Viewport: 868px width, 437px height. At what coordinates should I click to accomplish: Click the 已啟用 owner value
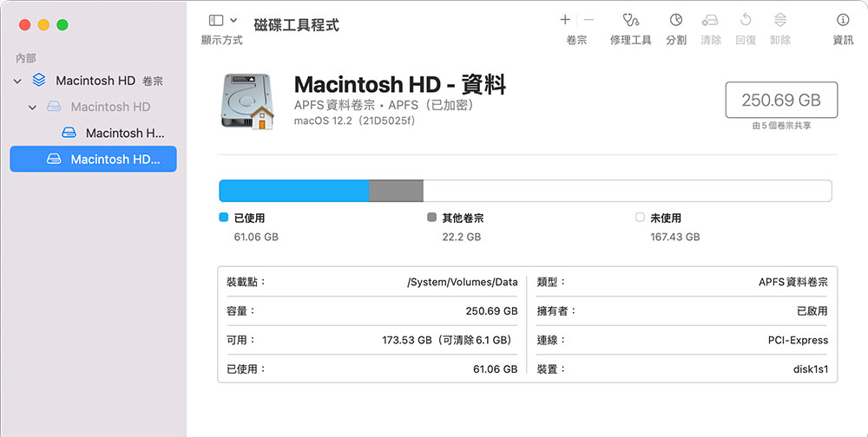tap(812, 311)
